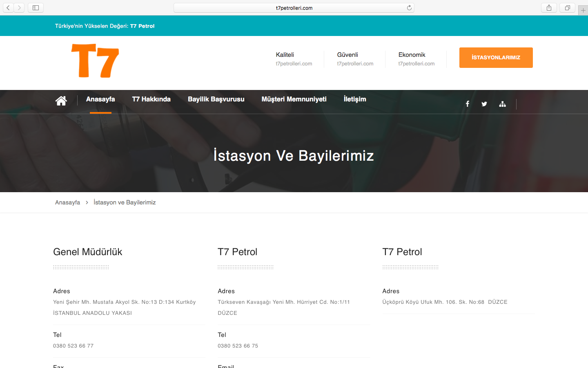
Task: Go forward with Safari's forward arrow
Action: [19, 8]
